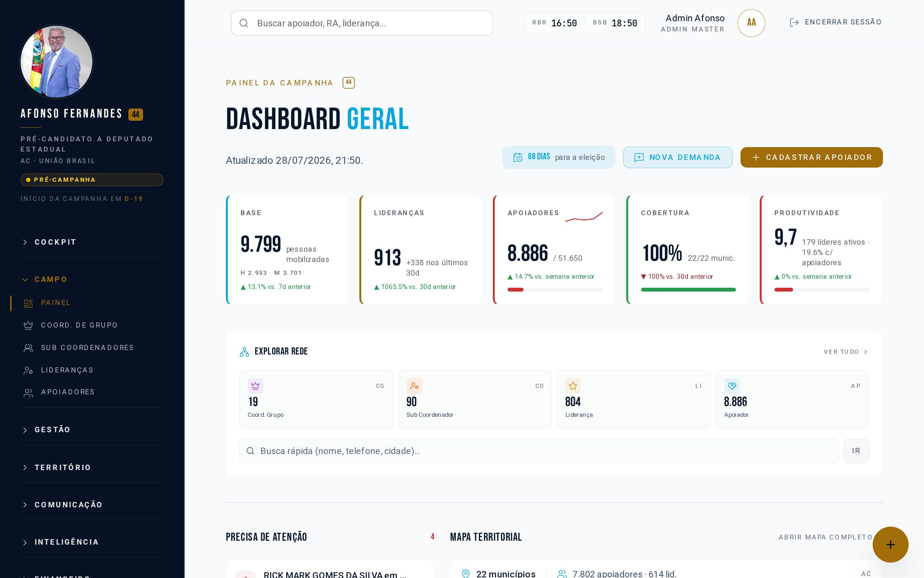Click the purple crown icon in Coord. Grupo card
The image size is (924, 578).
pos(255,386)
